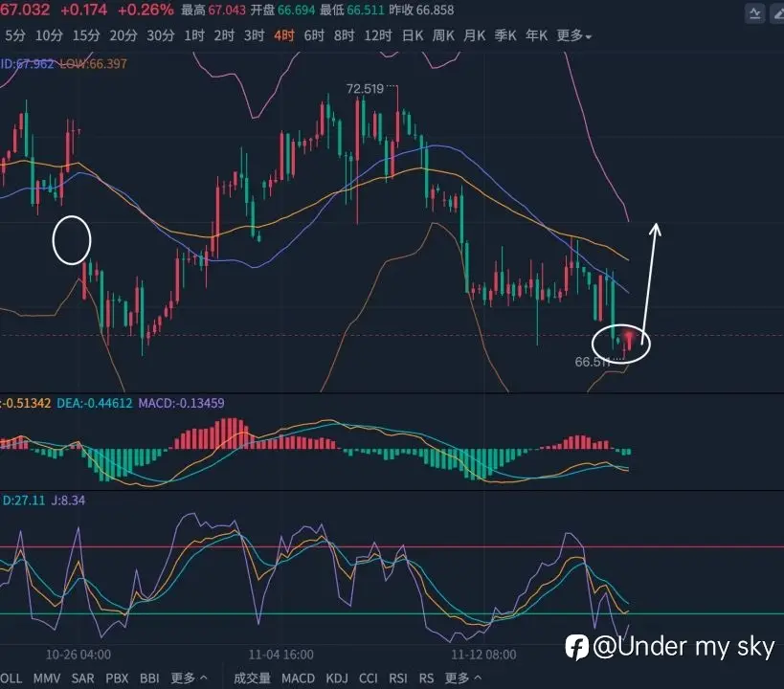Click the 72.519 high price label
The width and height of the screenshot is (784, 689).
(x=365, y=88)
